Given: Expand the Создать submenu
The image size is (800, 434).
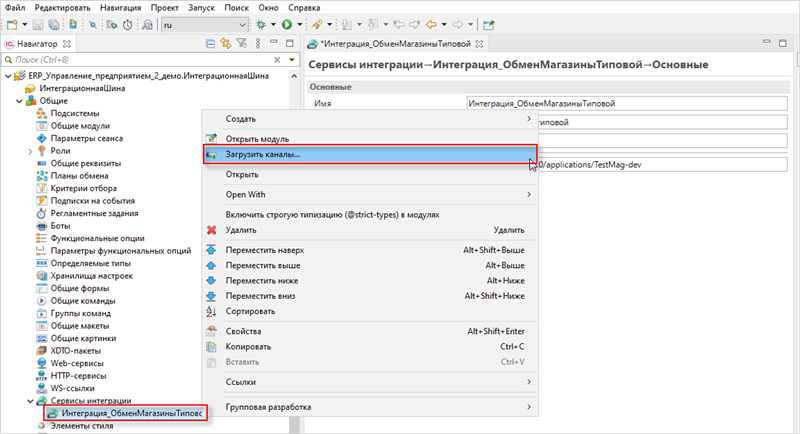Looking at the screenshot, I should [x=370, y=119].
